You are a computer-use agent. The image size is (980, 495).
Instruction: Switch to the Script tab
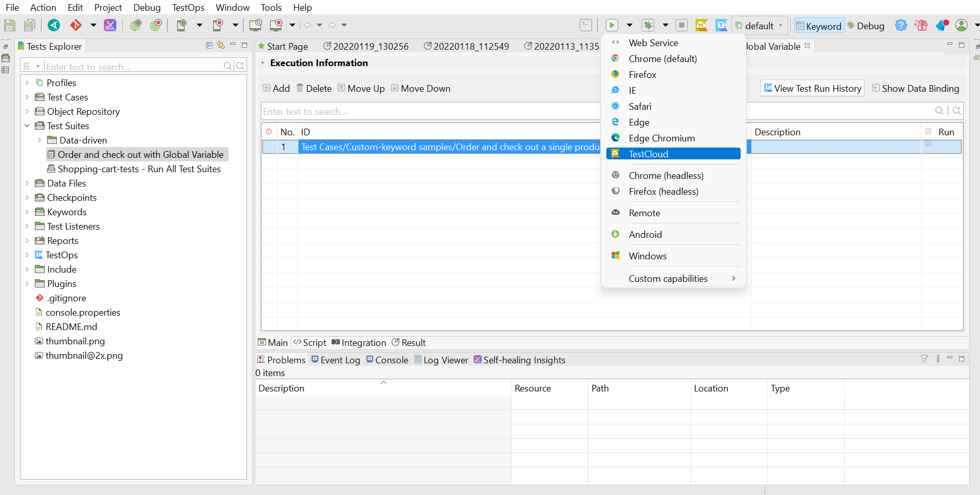(310, 342)
